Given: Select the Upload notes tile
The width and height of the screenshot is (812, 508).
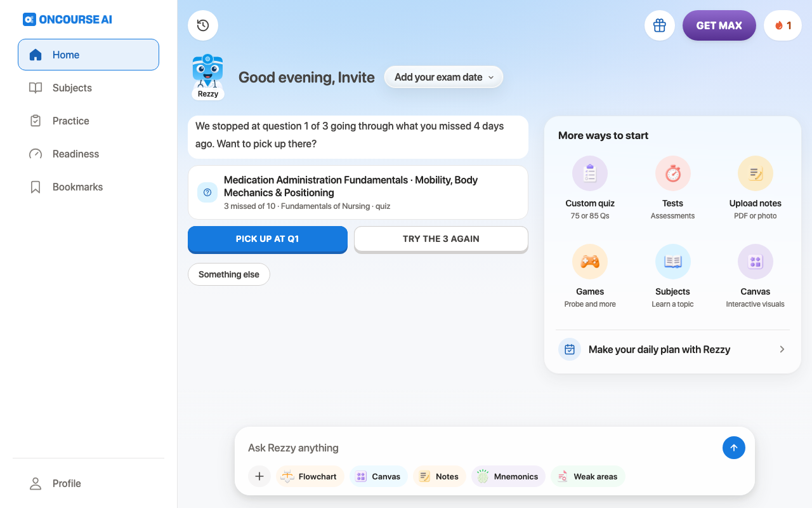Looking at the screenshot, I should [x=756, y=189].
